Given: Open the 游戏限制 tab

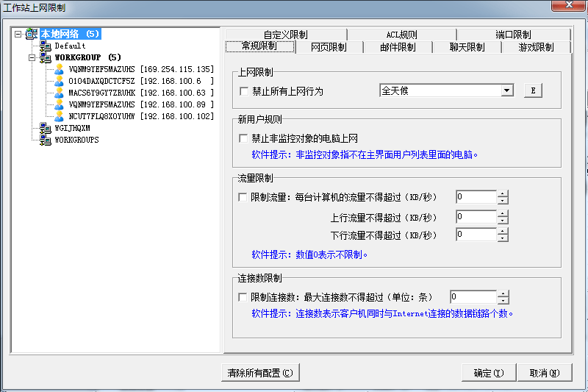Looking at the screenshot, I should (x=537, y=47).
